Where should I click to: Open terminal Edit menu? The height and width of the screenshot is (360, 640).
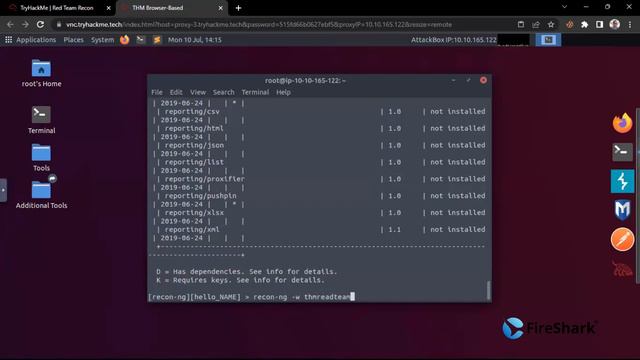pyautogui.click(x=176, y=92)
